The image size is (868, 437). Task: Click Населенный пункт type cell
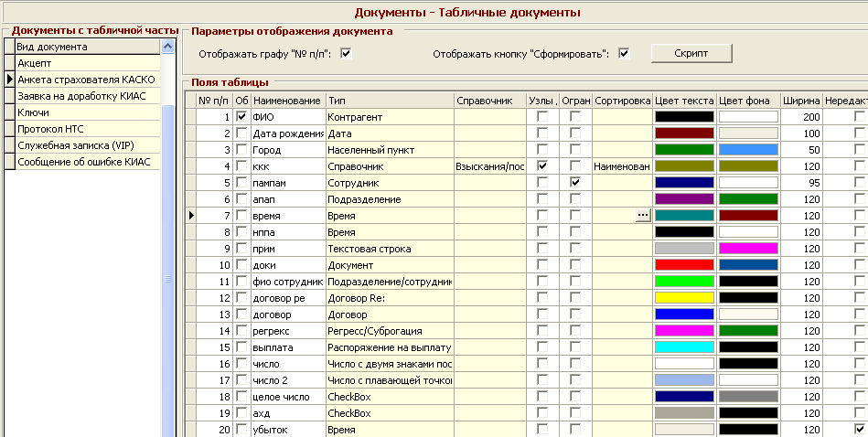tap(390, 150)
